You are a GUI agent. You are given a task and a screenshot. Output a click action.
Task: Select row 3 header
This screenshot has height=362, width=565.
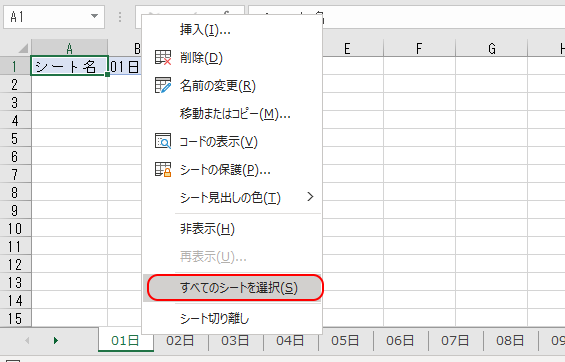coord(15,102)
